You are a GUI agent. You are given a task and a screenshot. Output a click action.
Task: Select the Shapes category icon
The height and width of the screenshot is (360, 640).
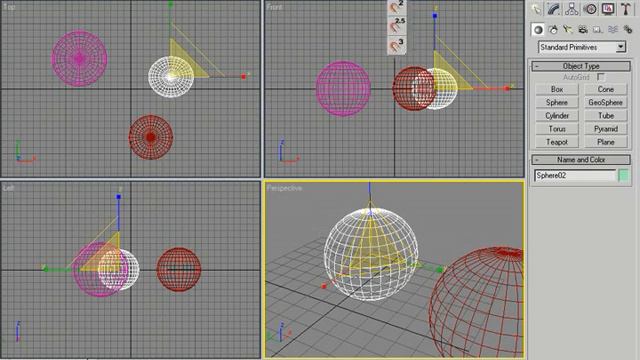(x=553, y=29)
